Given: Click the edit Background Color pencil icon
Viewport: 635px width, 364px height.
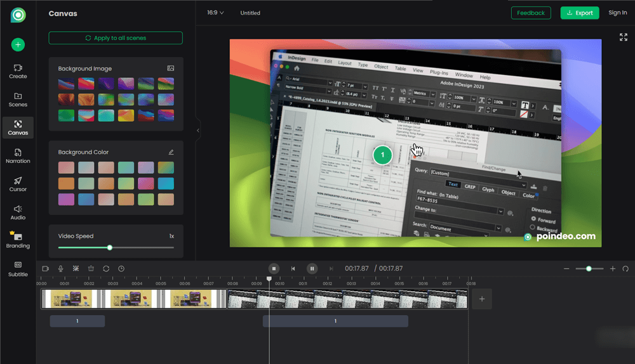Looking at the screenshot, I should coord(170,152).
